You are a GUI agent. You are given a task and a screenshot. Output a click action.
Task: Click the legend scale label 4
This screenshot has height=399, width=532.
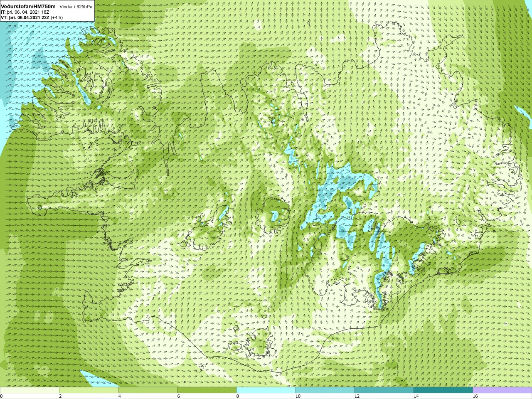coord(119,396)
